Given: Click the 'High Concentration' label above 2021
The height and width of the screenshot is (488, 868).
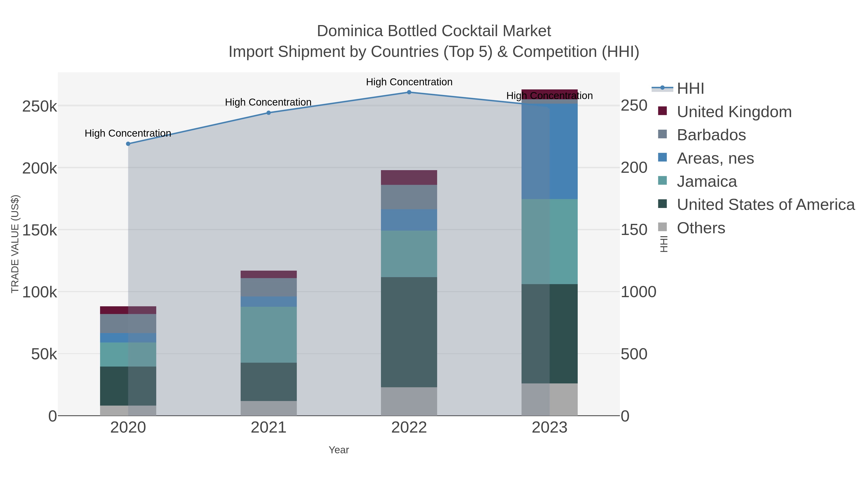Looking at the screenshot, I should coord(268,102).
